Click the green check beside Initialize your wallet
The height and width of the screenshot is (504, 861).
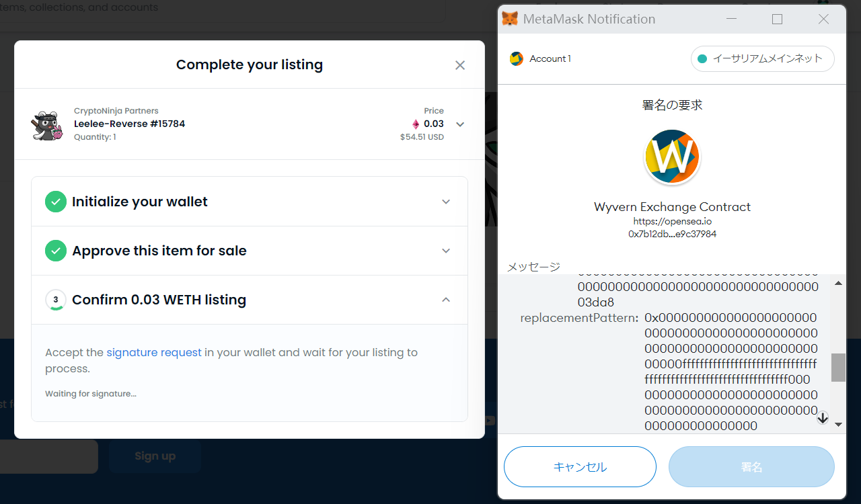tap(56, 202)
